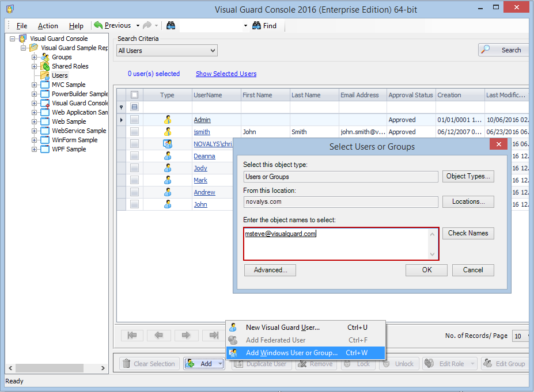
Task: Go to first page navigation icon
Action: [x=132, y=336]
